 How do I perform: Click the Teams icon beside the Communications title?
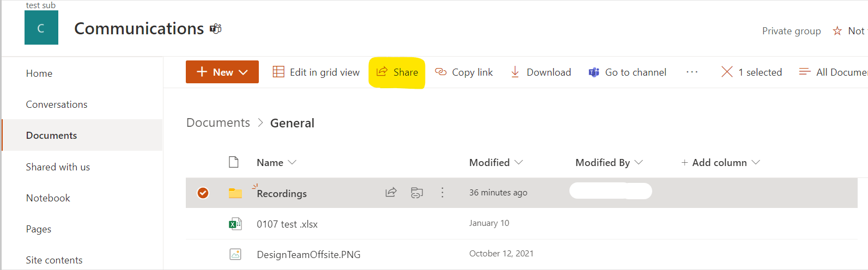click(x=216, y=29)
